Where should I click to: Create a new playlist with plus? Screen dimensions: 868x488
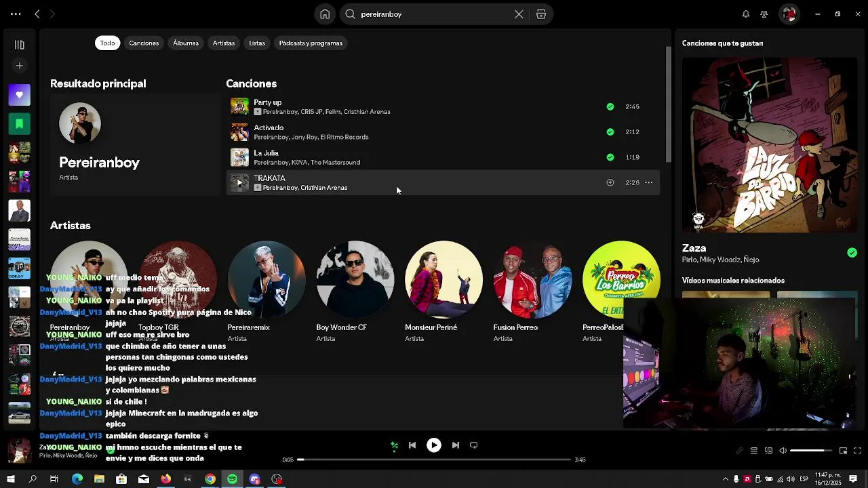[19, 66]
